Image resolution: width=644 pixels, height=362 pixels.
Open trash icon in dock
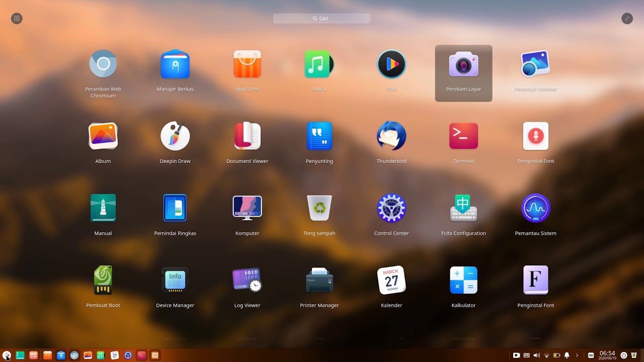(x=634, y=355)
